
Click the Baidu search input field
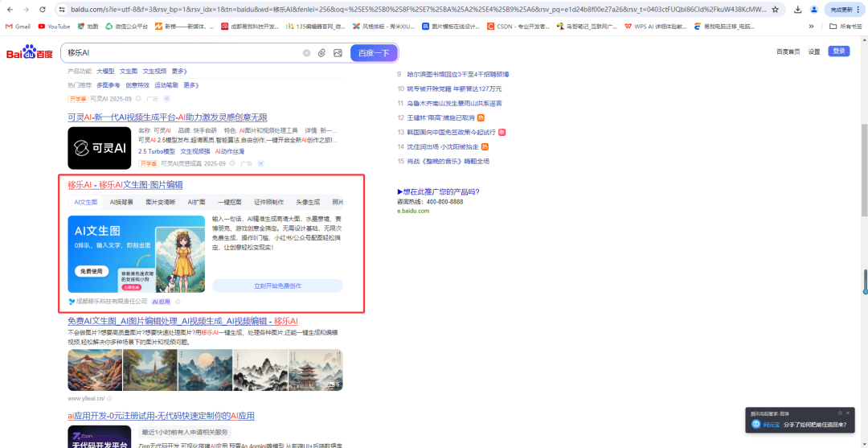[182, 52]
